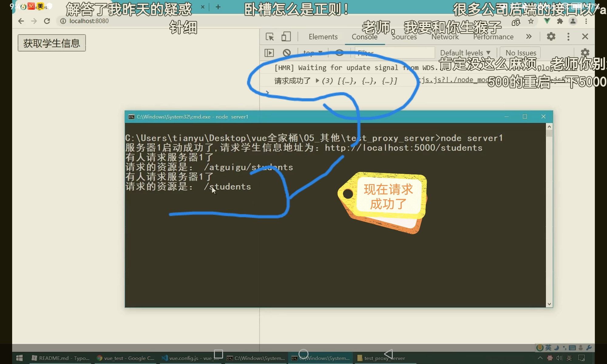Screen dimensions: 607x364
Task: Switch to the Performance tab
Action: pos(493,37)
